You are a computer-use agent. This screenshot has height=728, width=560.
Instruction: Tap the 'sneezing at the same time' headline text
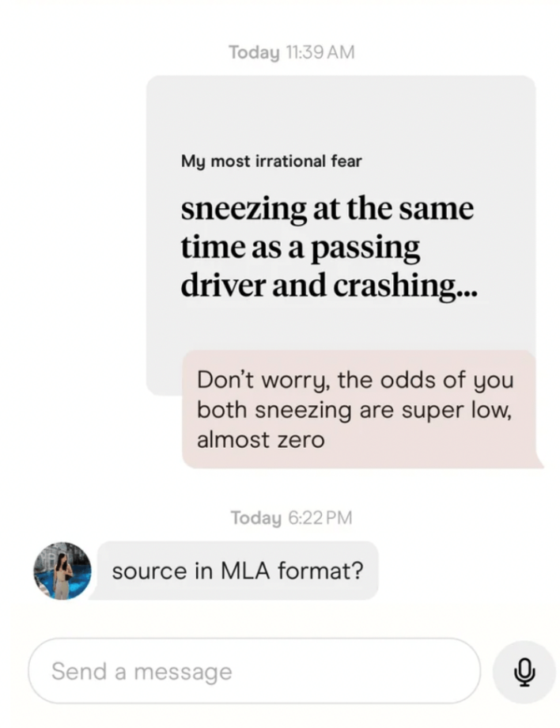(x=328, y=208)
